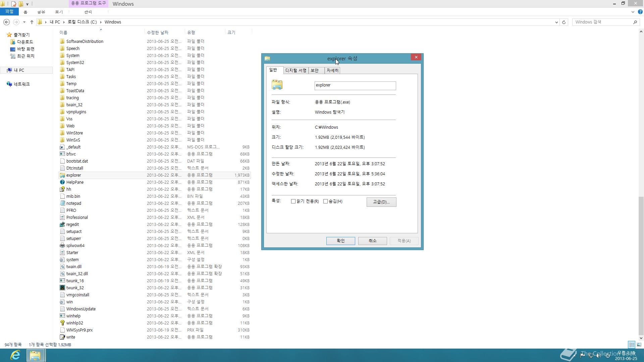Open quick access toolbar customize dropdown
This screenshot has height=362, width=644.
pyautogui.click(x=27, y=4)
